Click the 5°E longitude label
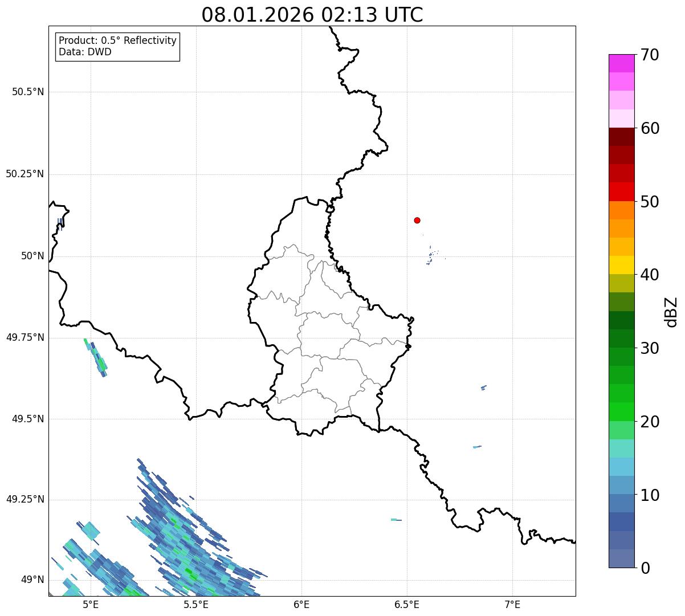 91,604
